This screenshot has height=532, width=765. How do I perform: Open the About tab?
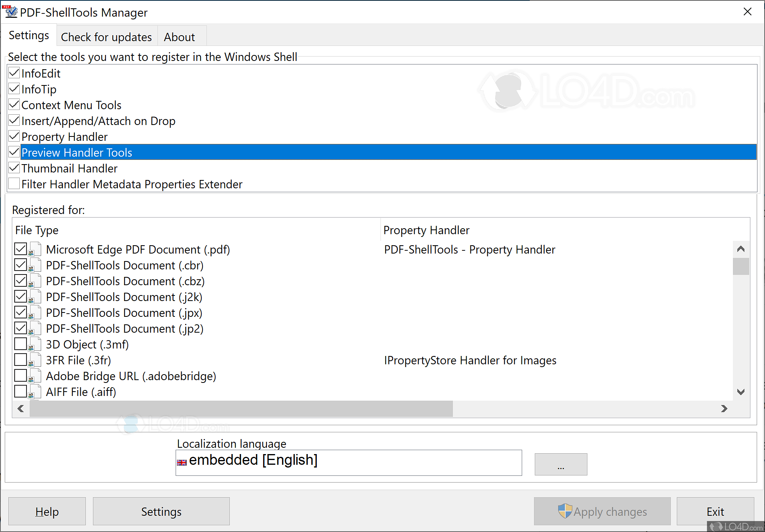[180, 36]
